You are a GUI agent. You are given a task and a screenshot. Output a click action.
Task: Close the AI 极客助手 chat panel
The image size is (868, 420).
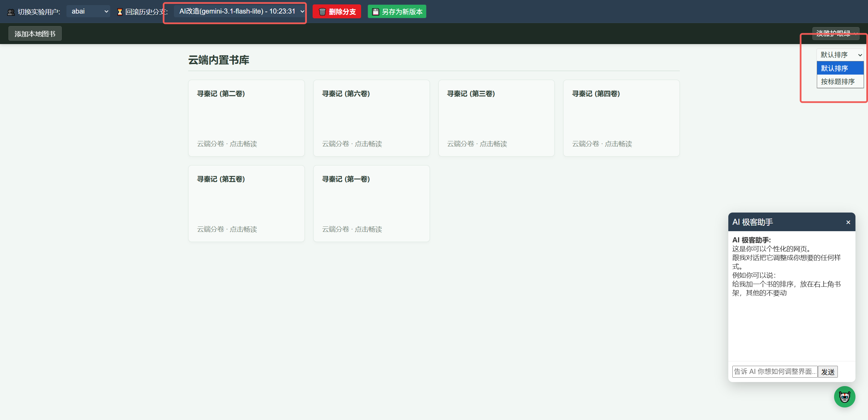pos(848,222)
